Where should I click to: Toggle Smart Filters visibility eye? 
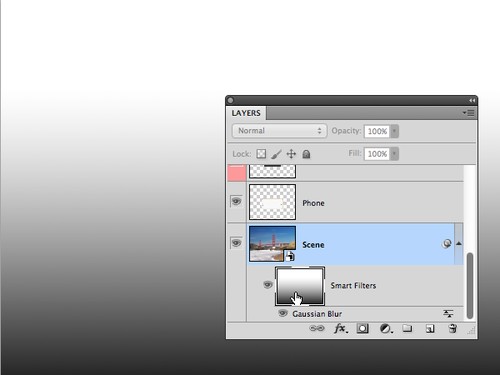(267, 285)
